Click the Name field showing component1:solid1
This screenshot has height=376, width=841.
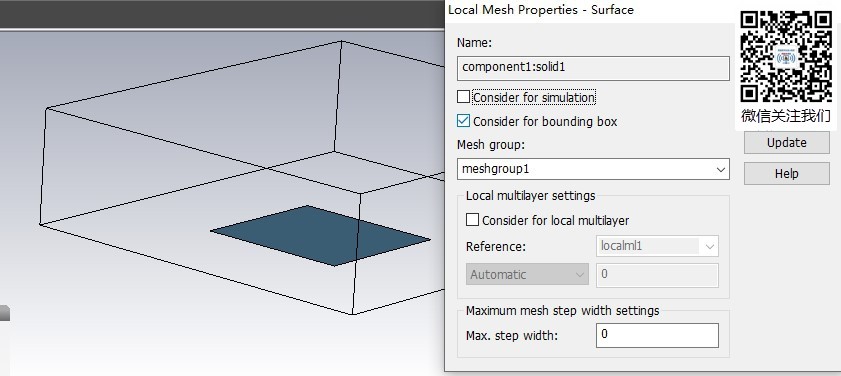click(593, 68)
